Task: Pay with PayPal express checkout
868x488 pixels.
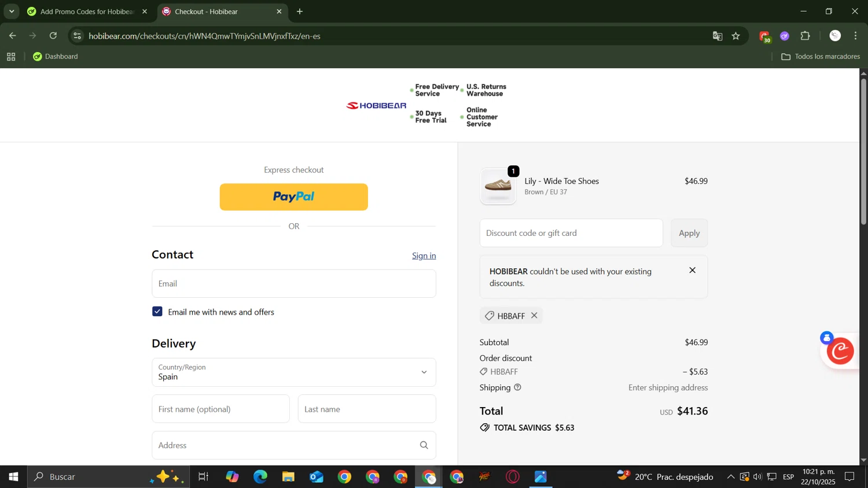Action: click(x=293, y=197)
